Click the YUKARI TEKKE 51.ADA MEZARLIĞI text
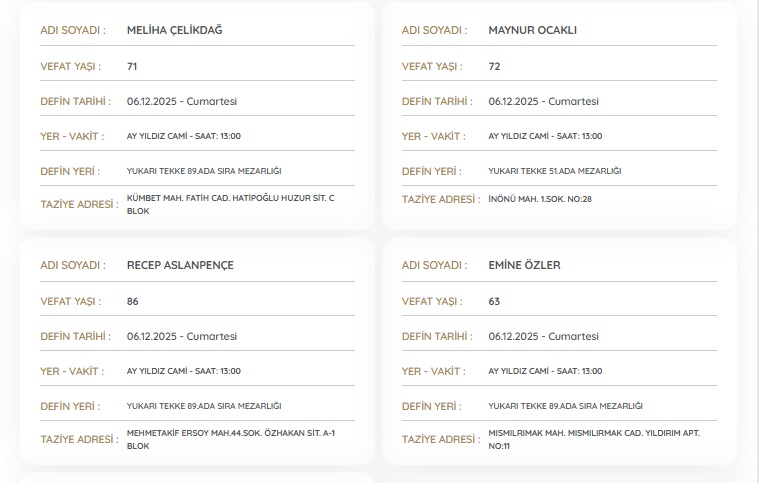The width and height of the screenshot is (759, 483). [554, 171]
